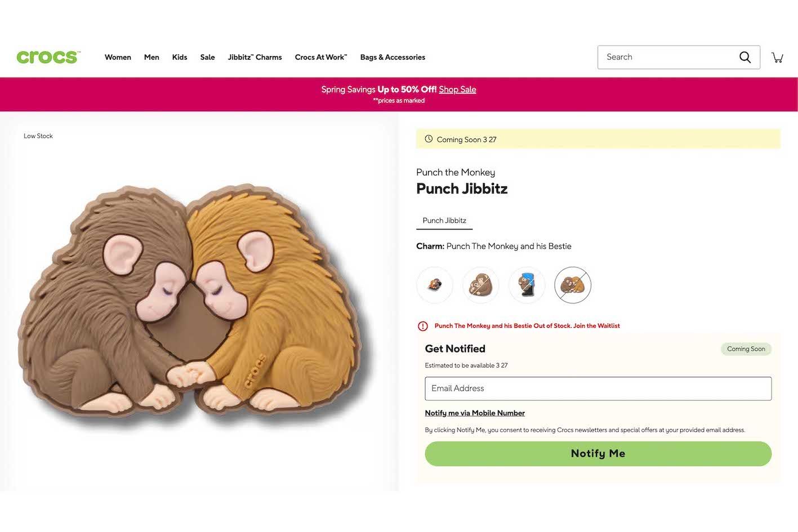Switch to the Punch Jibbitz tab
This screenshot has height=532, width=798.
coord(444,220)
